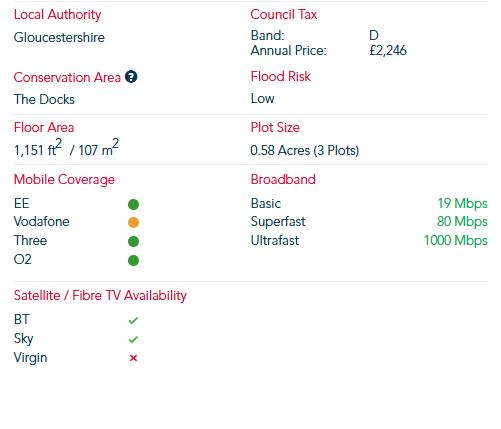501x429 pixels.
Task: Click the Conservation Area heading
Action: click(x=67, y=77)
